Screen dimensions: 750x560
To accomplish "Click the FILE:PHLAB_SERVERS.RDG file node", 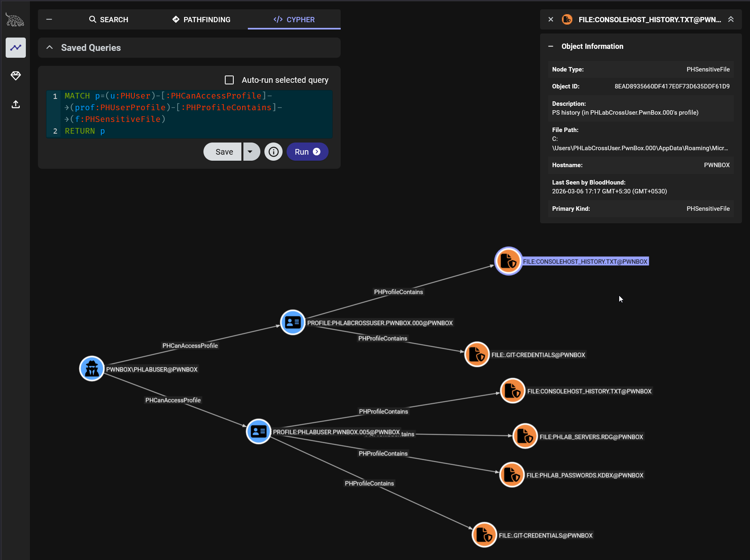I will tap(525, 436).
